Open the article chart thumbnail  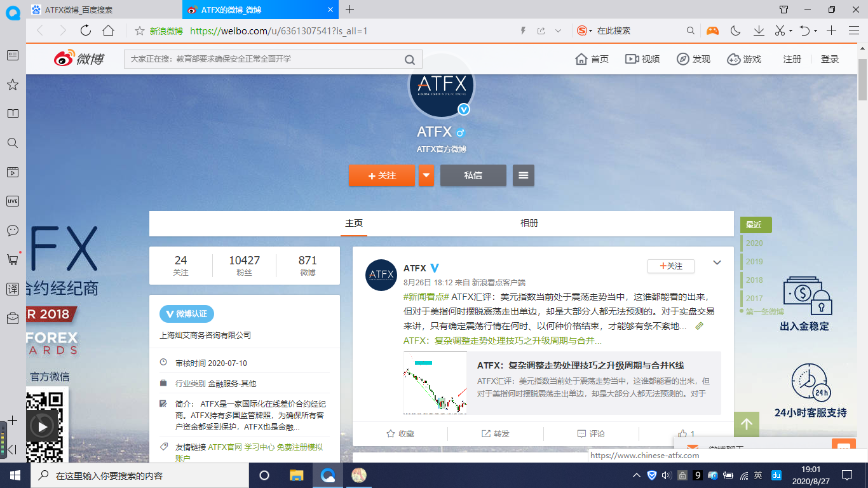point(435,383)
